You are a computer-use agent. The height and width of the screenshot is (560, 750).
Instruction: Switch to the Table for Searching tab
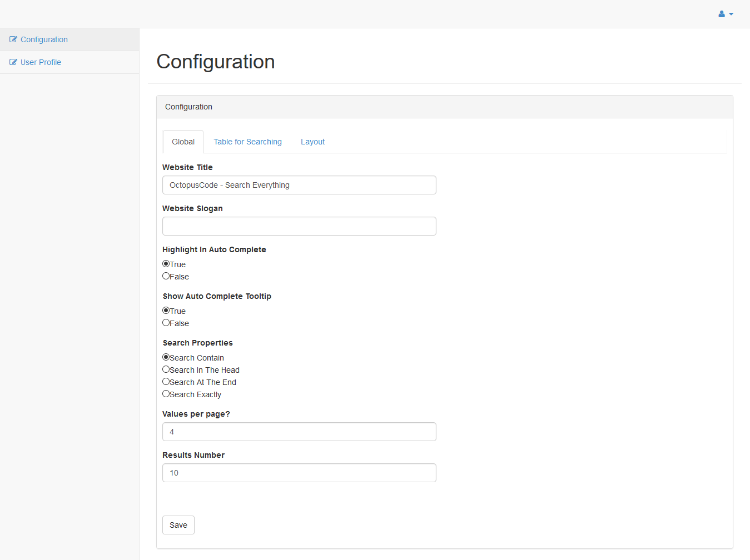(247, 142)
